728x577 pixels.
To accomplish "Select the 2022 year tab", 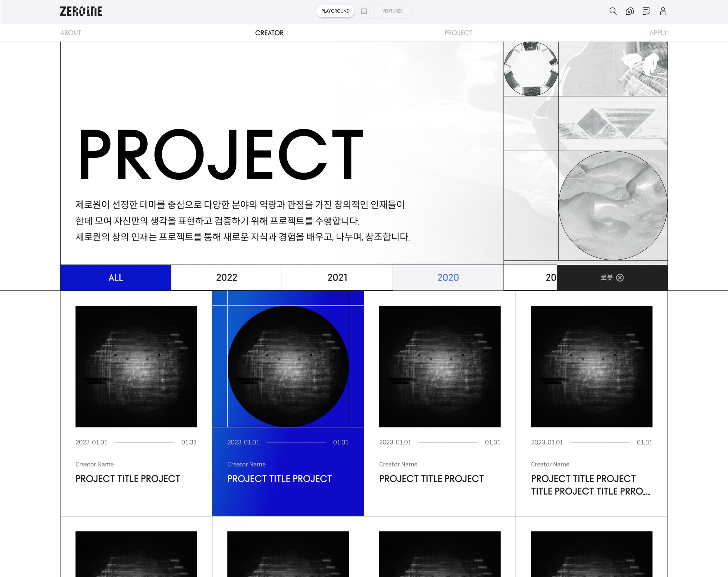I will tap(227, 277).
